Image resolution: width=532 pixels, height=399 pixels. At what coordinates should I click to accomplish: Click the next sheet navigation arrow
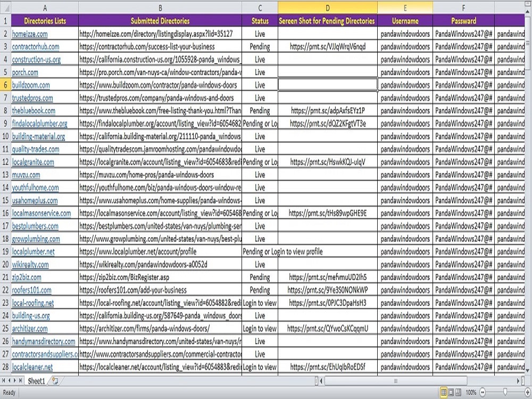[x=15, y=381]
